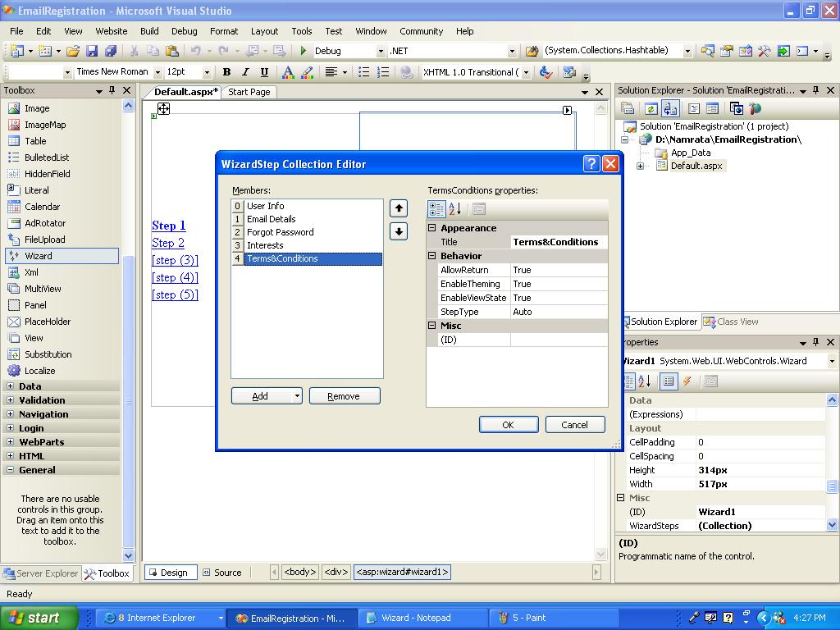
Task: Click the Ordered list toolbar icon
Action: [383, 72]
